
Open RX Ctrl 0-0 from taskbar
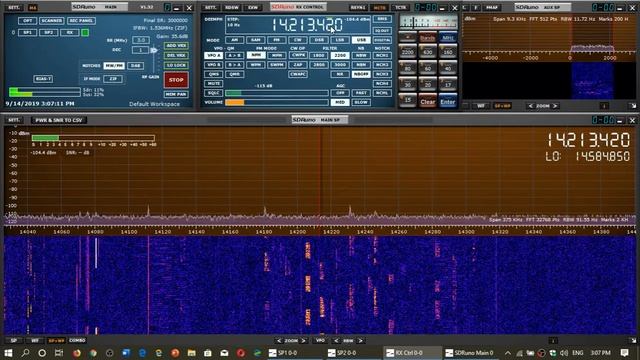pyautogui.click(x=412, y=353)
